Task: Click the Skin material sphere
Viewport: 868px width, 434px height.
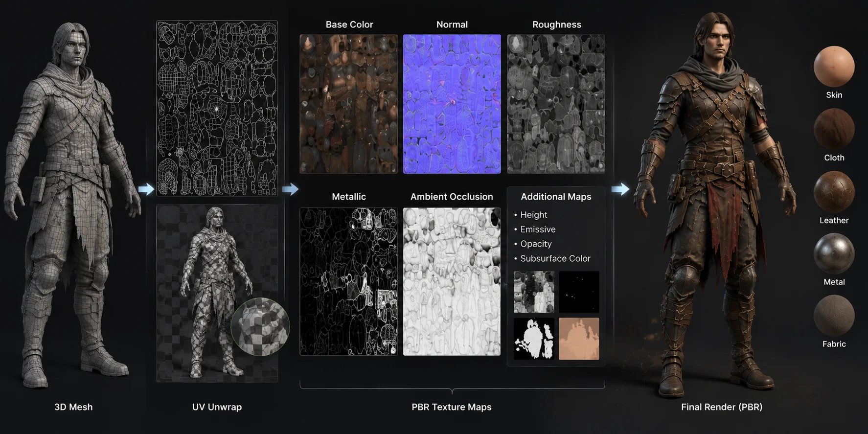Action: pyautogui.click(x=834, y=67)
